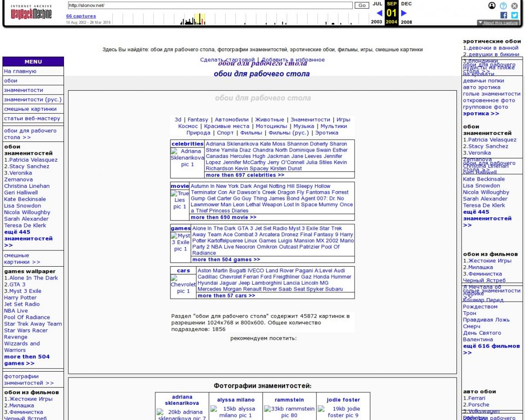Open 'фотографии знменитостей >>' sidebar link
The height and width of the screenshot is (420, 525).
coord(29,379)
